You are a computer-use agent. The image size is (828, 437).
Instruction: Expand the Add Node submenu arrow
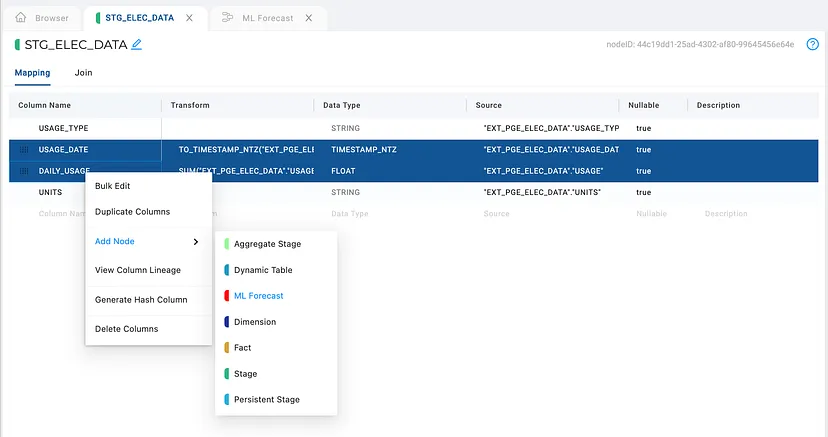[195, 242]
